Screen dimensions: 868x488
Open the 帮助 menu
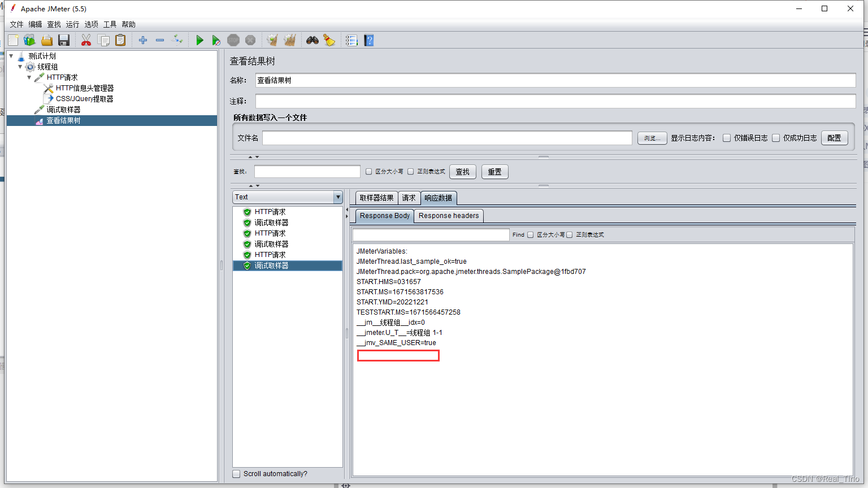129,24
